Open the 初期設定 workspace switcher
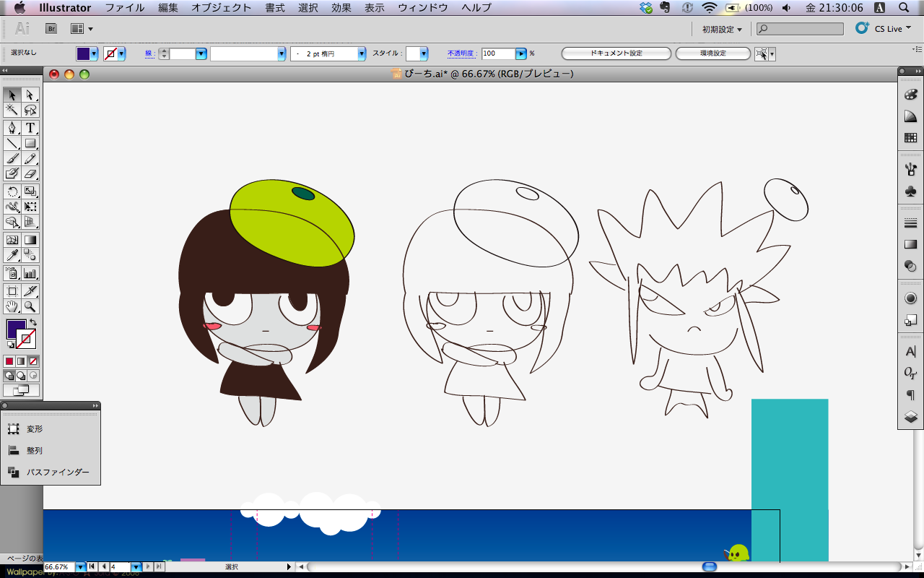Screen dimensions: 924x578 tap(722, 29)
